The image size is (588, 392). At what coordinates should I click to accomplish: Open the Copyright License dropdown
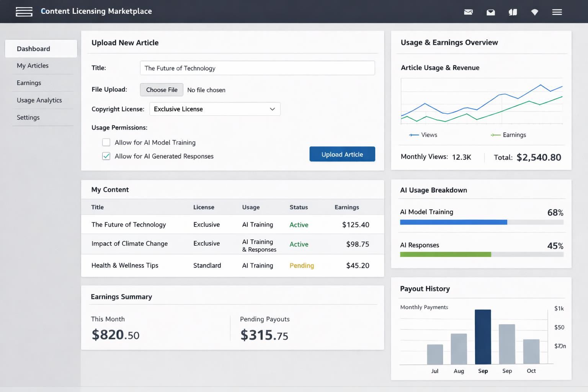[214, 109]
